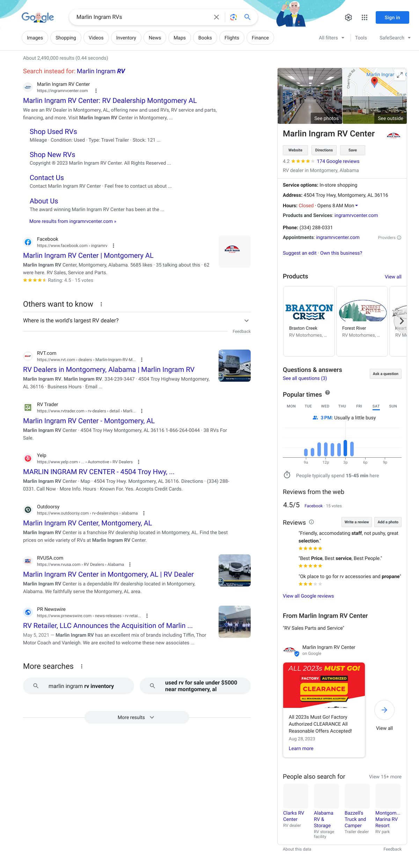Open the SafeSearch dropdown
This screenshot has width=419, height=868.
pyautogui.click(x=395, y=38)
